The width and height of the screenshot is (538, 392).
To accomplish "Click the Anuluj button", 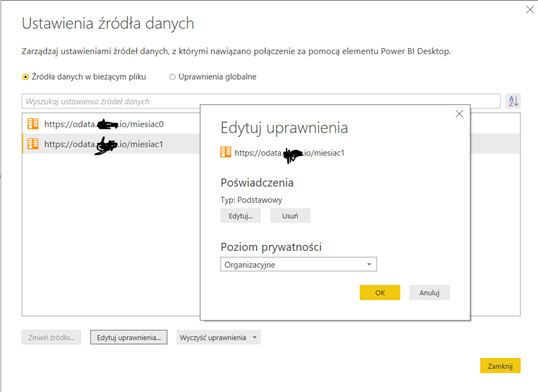I will (429, 292).
